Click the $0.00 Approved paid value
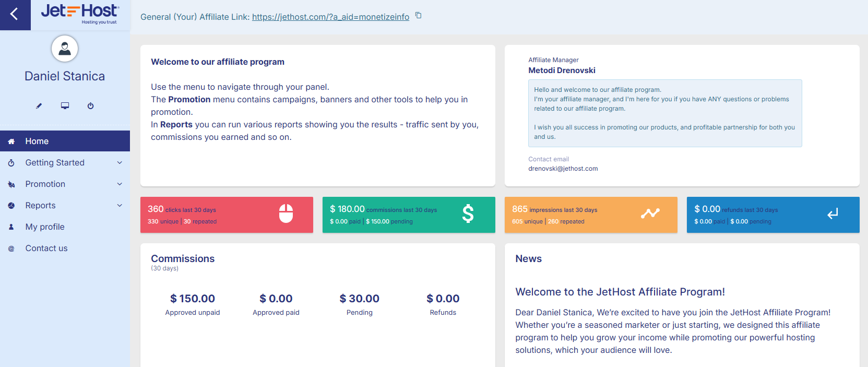868x367 pixels. tap(276, 299)
